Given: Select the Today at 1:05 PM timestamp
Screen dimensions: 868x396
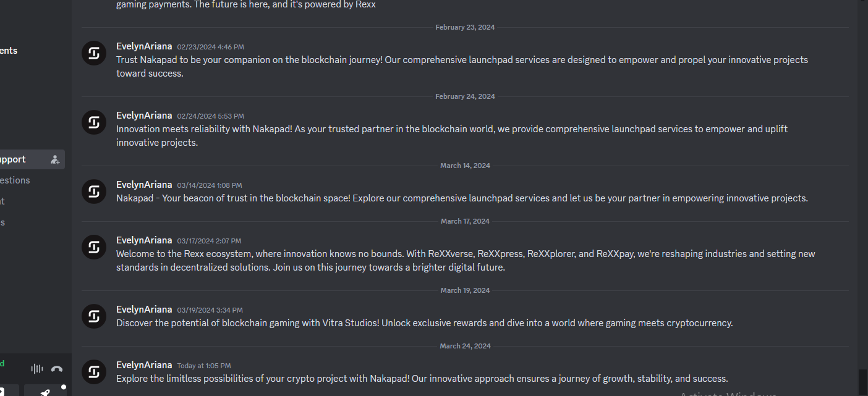Looking at the screenshot, I should coord(204,366).
